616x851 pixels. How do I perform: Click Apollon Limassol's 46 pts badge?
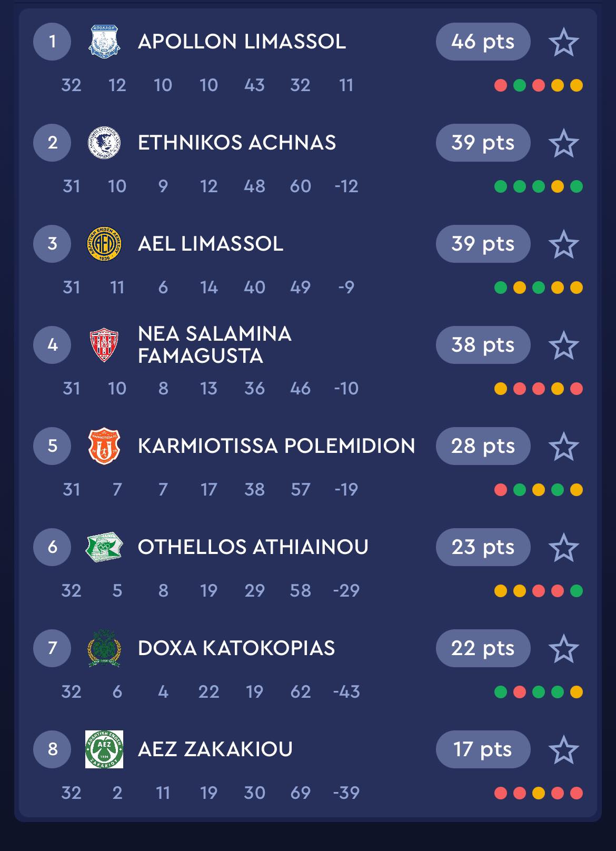(x=483, y=42)
